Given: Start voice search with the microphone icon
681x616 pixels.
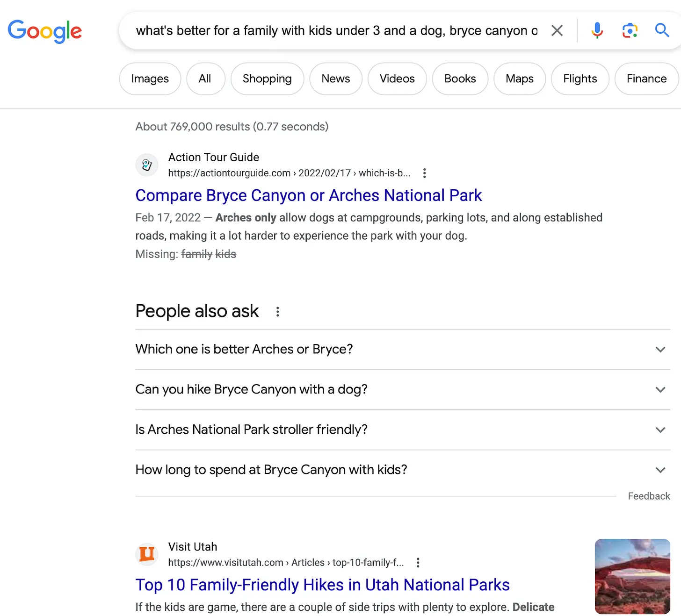Looking at the screenshot, I should point(597,31).
